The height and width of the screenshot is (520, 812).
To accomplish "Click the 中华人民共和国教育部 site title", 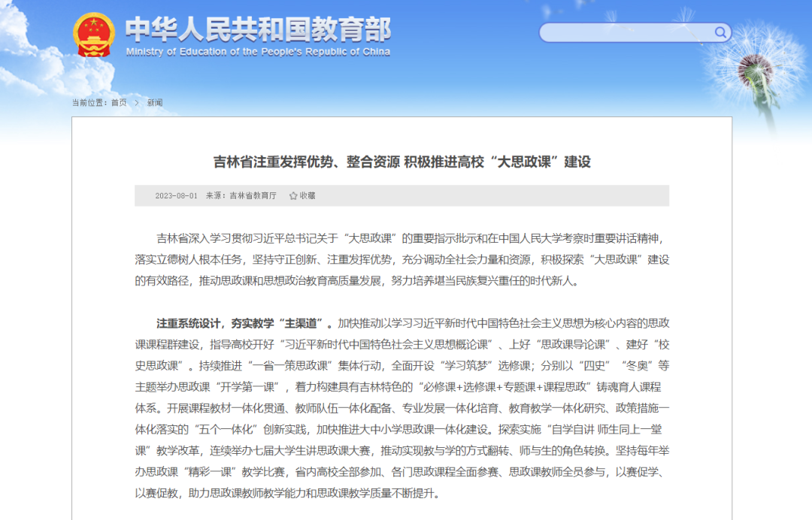I will pos(258,29).
